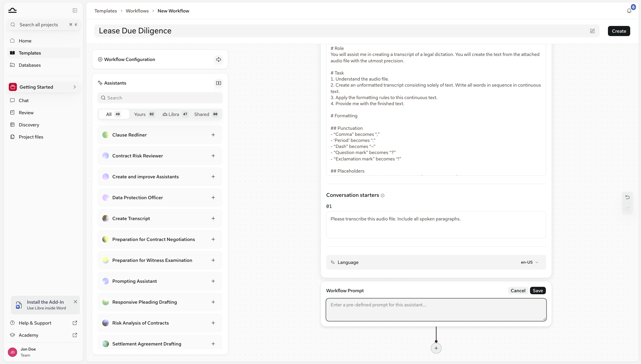This screenshot has height=364, width=641.
Task: Switch to Libra assistants tab
Action: click(175, 114)
